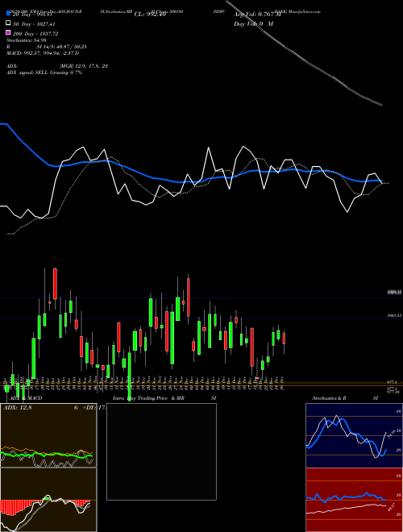Click the 'CL: 992.40' closing price text

(150, 15)
